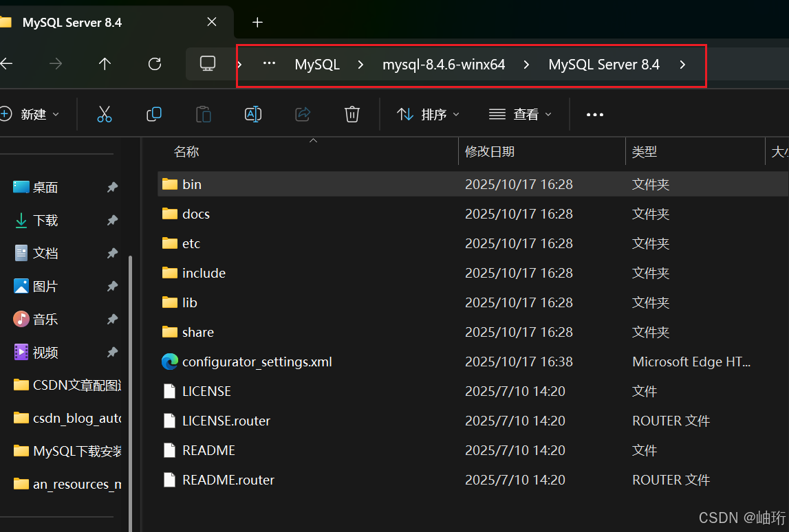Click MySQL Server 8.4 breadcrumb segment
Screen dimensions: 789x532
[x=604, y=65]
